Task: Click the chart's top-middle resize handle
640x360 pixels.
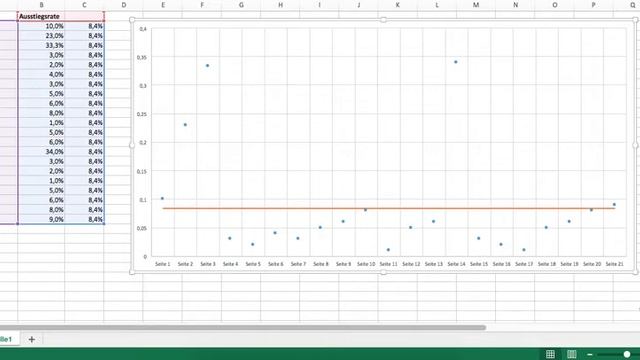Action: [383, 20]
